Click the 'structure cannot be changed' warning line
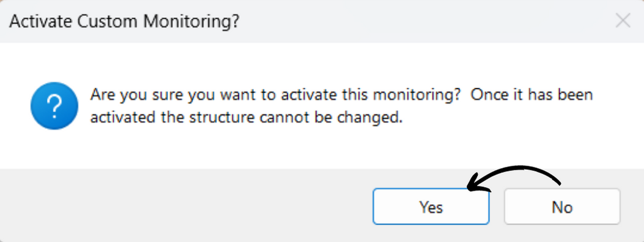The width and height of the screenshot is (644, 242). [246, 118]
